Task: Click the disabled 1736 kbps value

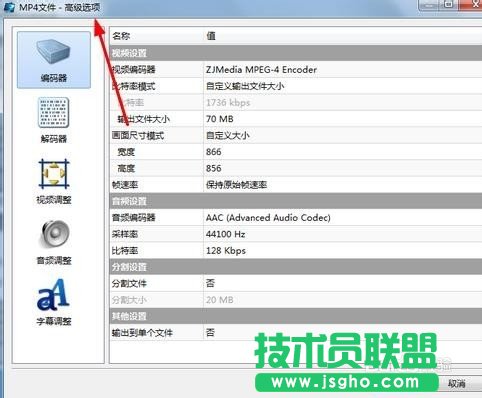Action: click(228, 103)
